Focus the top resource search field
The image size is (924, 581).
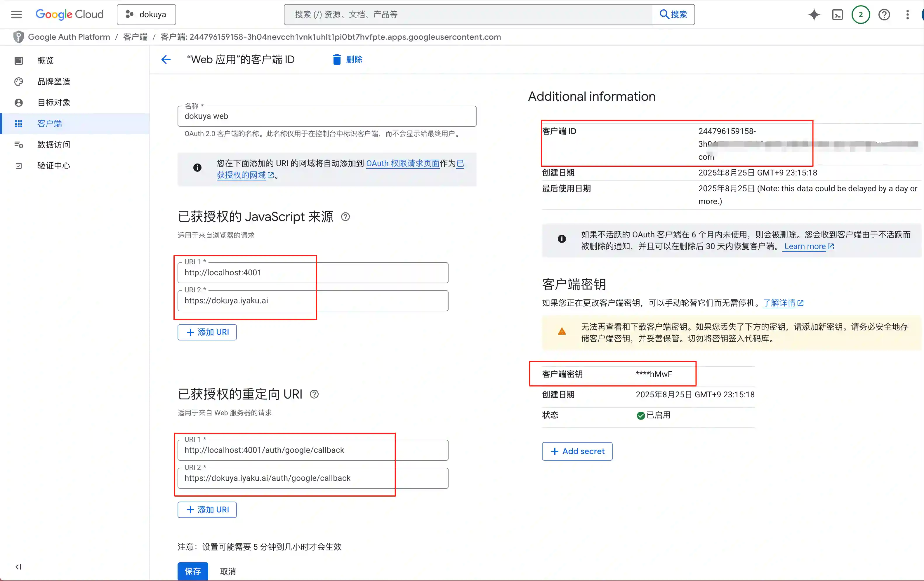(461, 14)
